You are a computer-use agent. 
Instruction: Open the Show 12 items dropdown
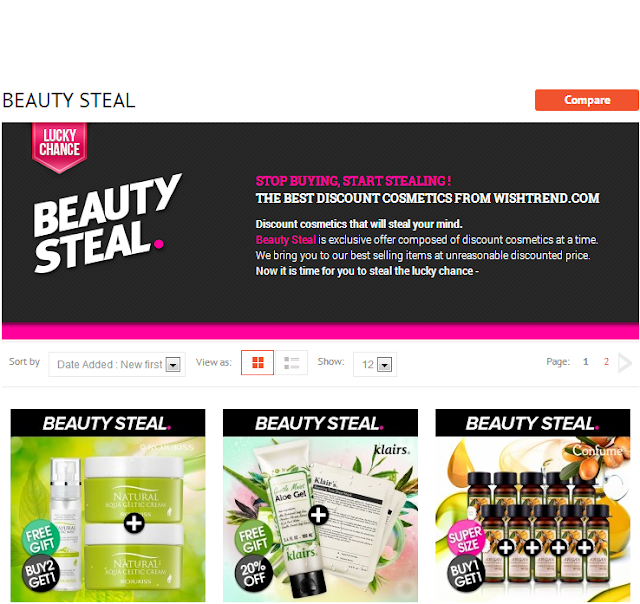tap(375, 364)
